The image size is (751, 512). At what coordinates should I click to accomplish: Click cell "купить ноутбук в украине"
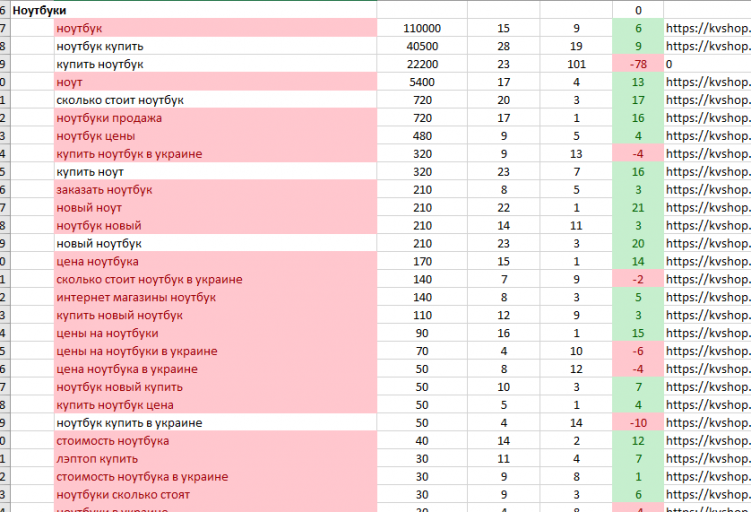pos(216,154)
